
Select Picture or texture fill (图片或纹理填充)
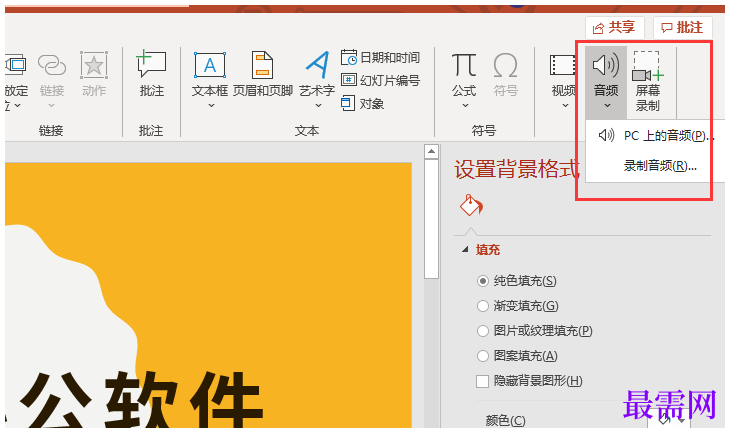(x=482, y=331)
